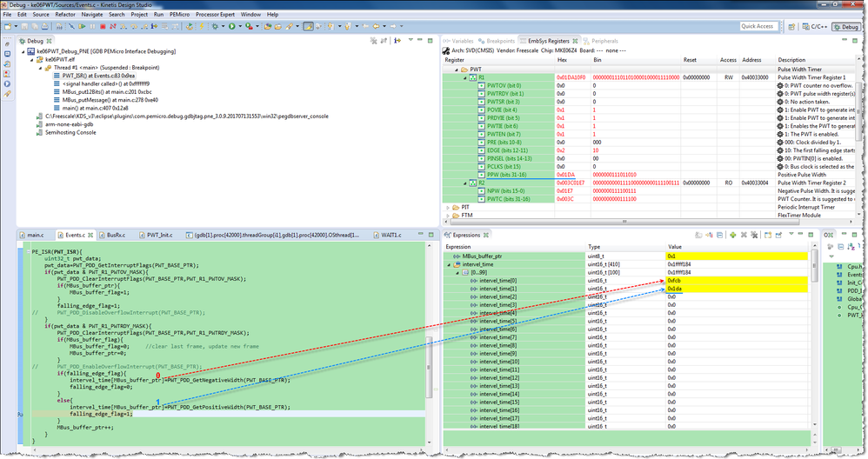Click the Step Over toolbar icon
Screen dimensions: 868x459
click(133, 26)
